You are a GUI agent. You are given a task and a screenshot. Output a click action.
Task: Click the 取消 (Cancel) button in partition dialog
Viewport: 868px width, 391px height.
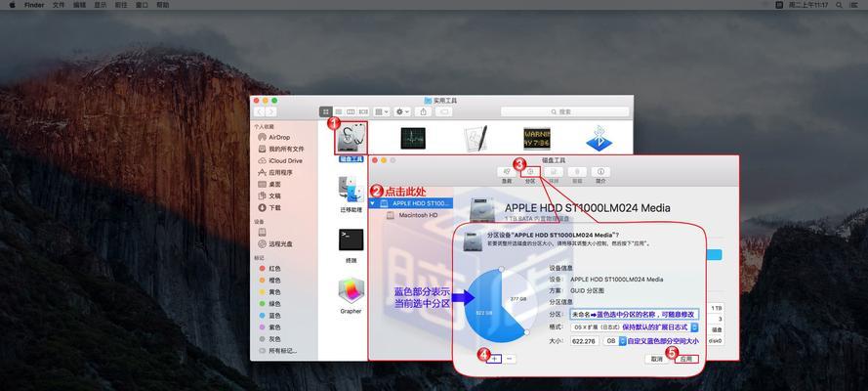tap(656, 359)
